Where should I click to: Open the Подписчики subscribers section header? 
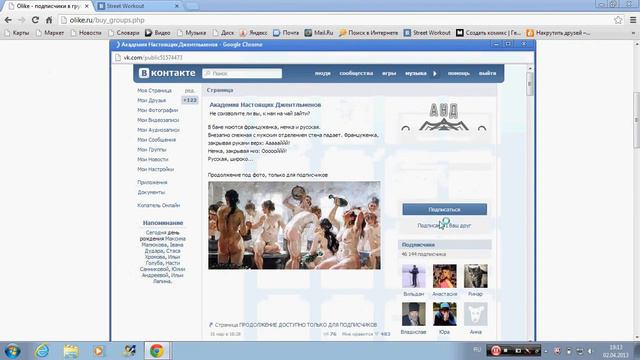pos(444,245)
